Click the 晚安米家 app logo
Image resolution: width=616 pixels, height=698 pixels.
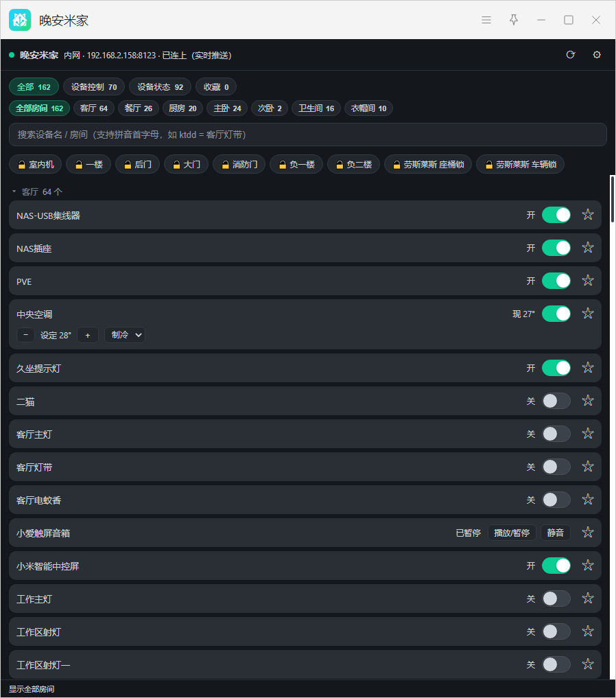coord(20,20)
